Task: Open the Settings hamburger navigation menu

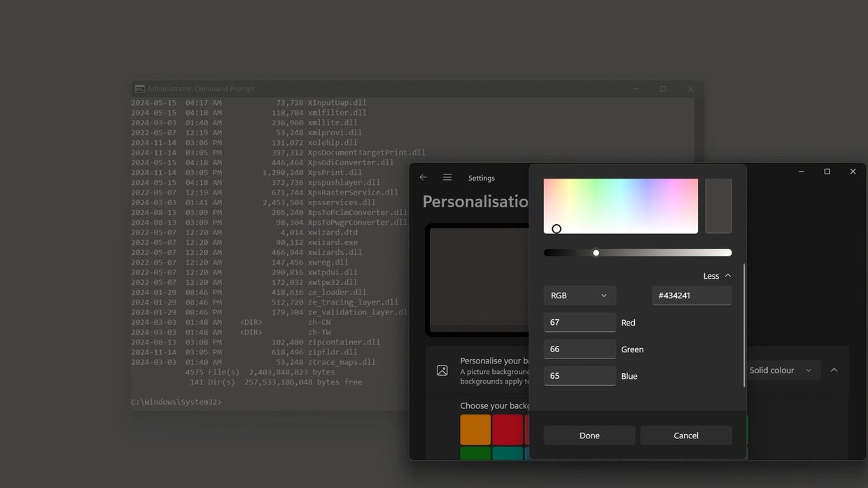Action: click(x=447, y=178)
